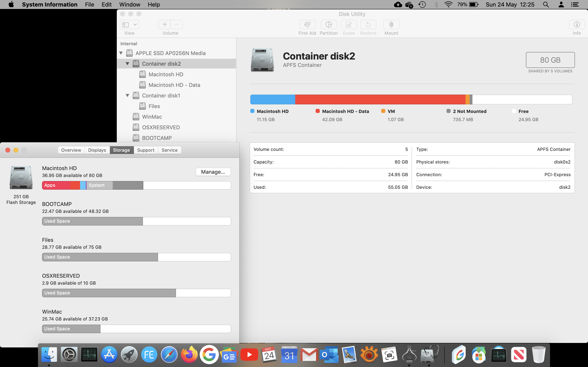The height and width of the screenshot is (367, 588).
Task: Switch to the Overview tab
Action: (x=71, y=150)
